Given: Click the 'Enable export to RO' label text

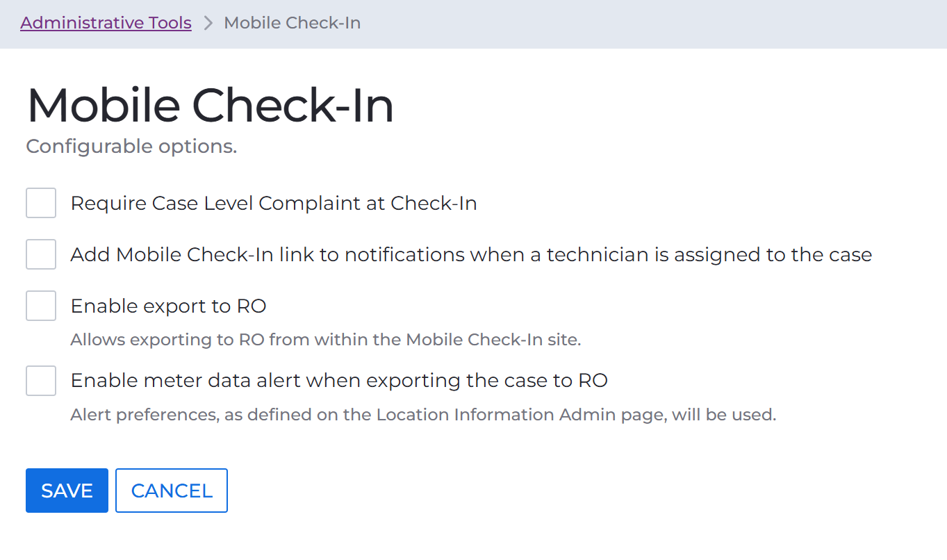Looking at the screenshot, I should pos(169,306).
